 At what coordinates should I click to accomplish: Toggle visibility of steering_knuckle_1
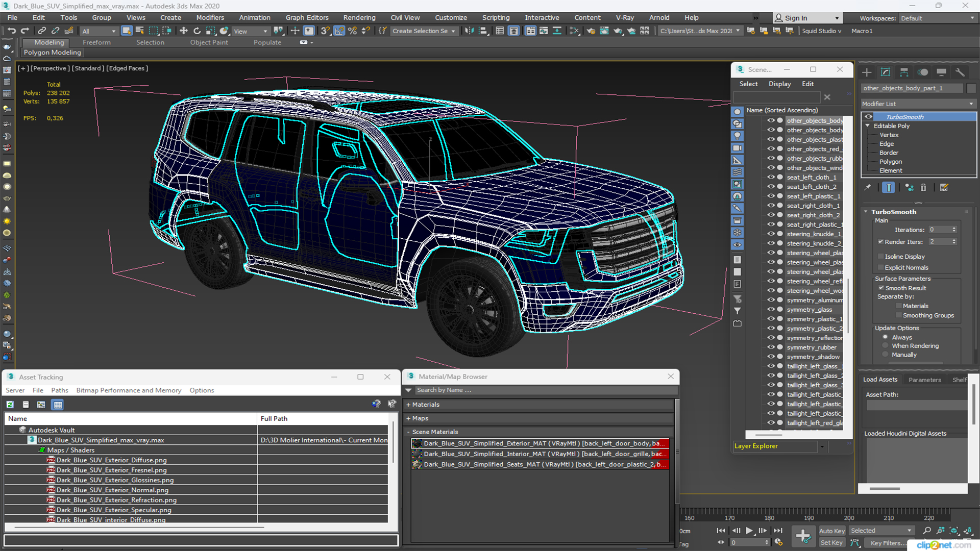(x=771, y=234)
